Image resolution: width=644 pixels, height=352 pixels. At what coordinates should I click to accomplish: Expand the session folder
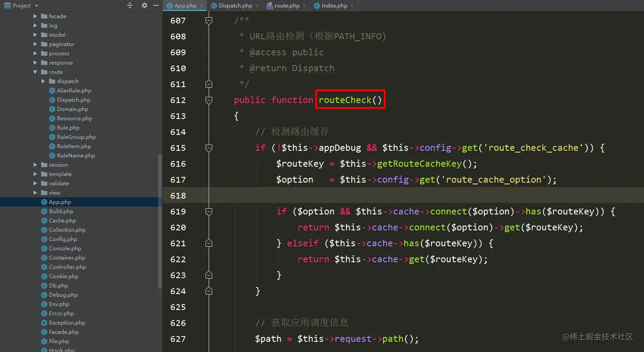pyautogui.click(x=35, y=165)
